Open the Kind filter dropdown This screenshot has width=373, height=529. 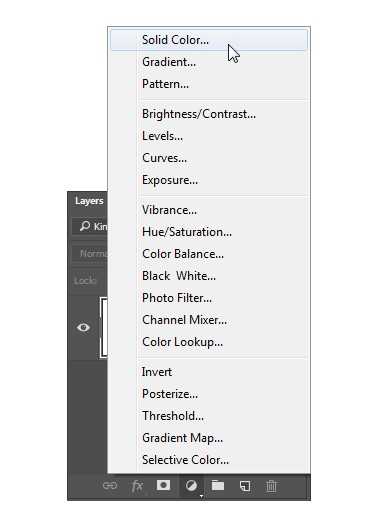tap(90, 226)
